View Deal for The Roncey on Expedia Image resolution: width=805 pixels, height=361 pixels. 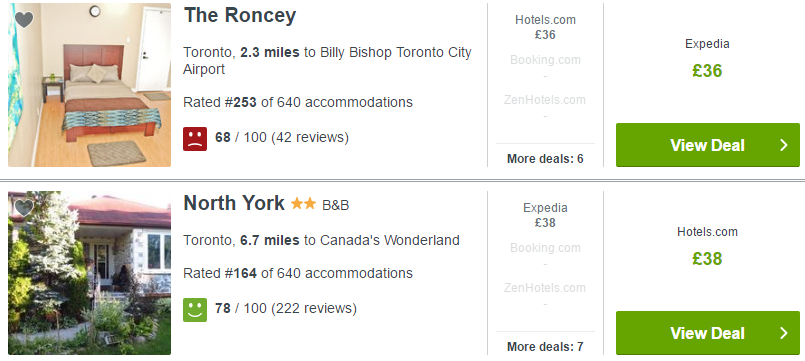[707, 145]
